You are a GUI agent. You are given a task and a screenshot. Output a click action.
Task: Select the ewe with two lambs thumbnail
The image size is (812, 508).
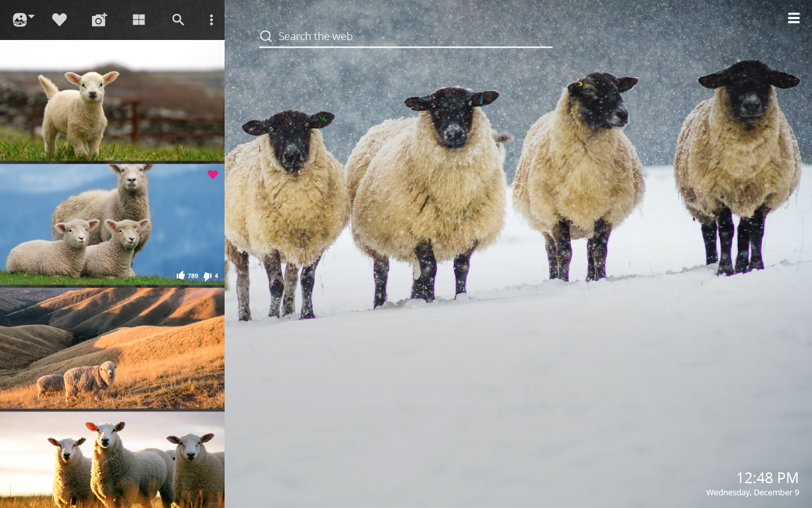point(112,224)
